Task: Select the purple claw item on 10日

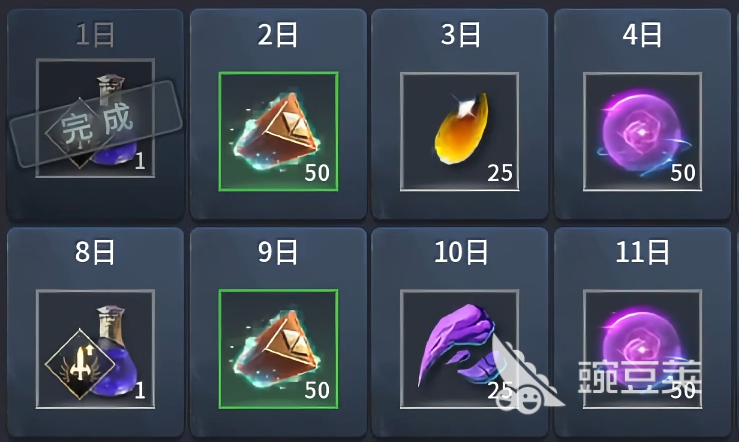Action: pyautogui.click(x=460, y=349)
